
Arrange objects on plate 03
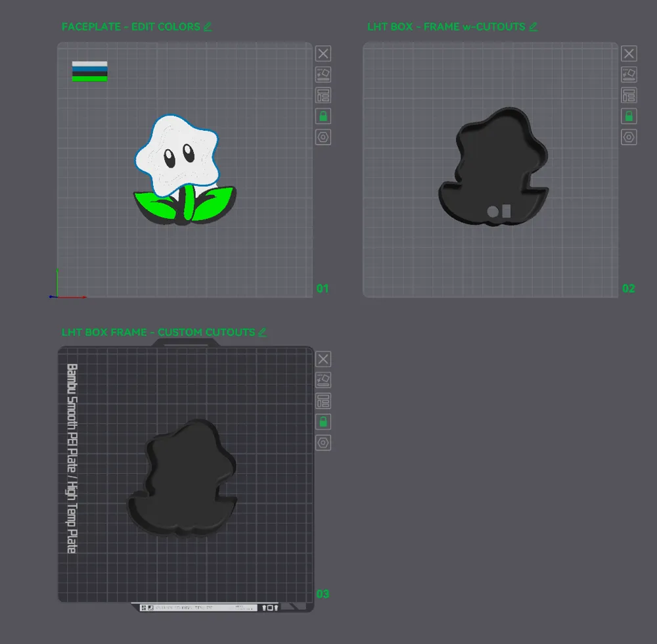pyautogui.click(x=323, y=401)
